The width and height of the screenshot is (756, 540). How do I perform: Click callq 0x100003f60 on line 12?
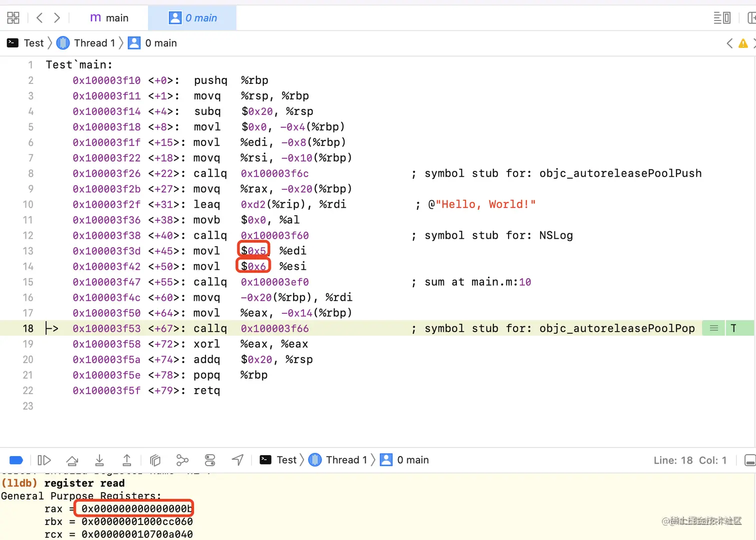click(251, 235)
